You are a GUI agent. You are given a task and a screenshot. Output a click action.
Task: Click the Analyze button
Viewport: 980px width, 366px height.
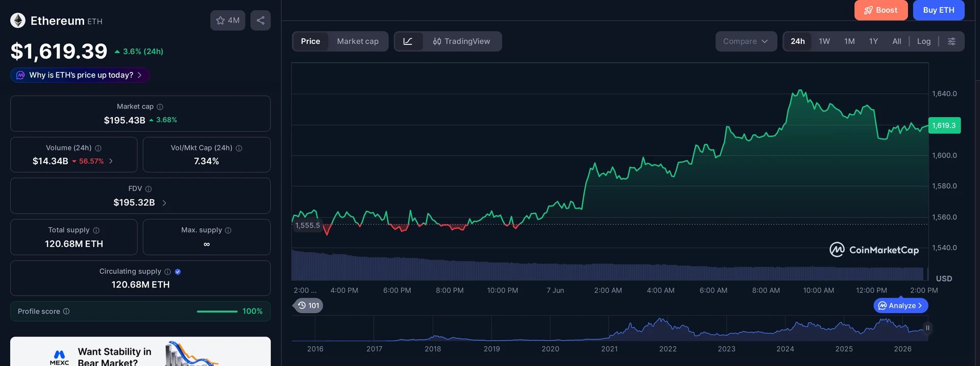(x=901, y=305)
